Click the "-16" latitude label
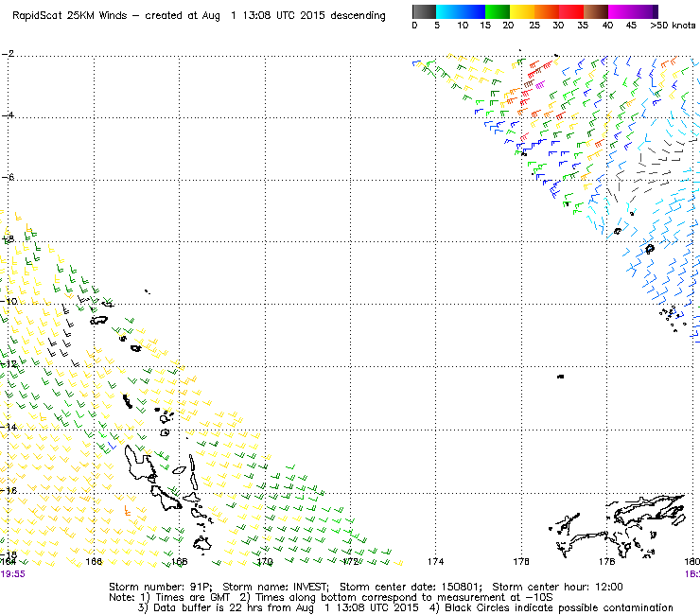This screenshot has height=615, width=700. tap(9, 490)
